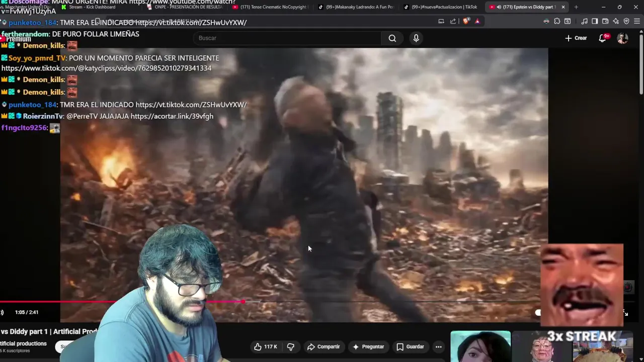Click the Guardar save button
644x362 pixels.
pyautogui.click(x=410, y=347)
